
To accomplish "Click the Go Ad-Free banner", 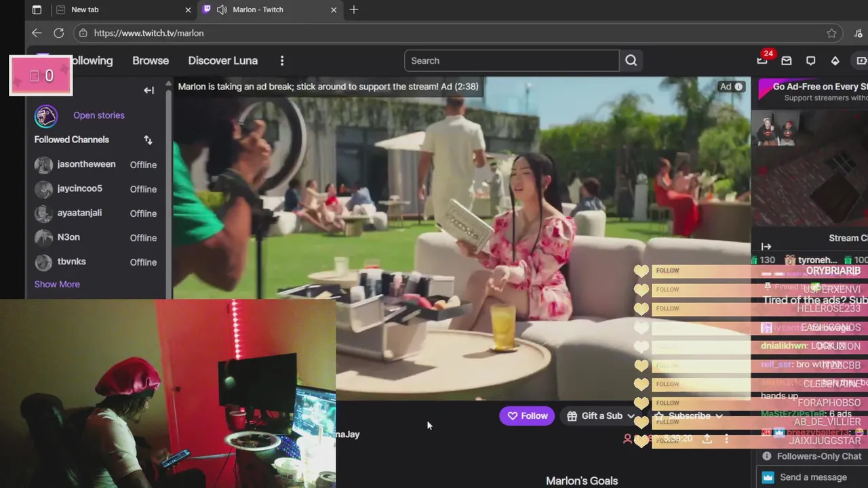I will tap(813, 91).
